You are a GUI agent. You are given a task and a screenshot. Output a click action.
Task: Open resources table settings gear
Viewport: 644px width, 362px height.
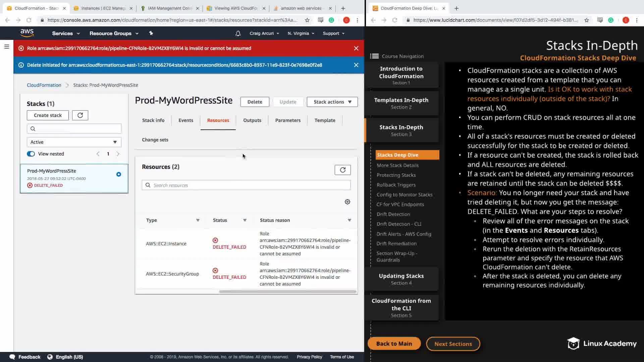(x=347, y=202)
